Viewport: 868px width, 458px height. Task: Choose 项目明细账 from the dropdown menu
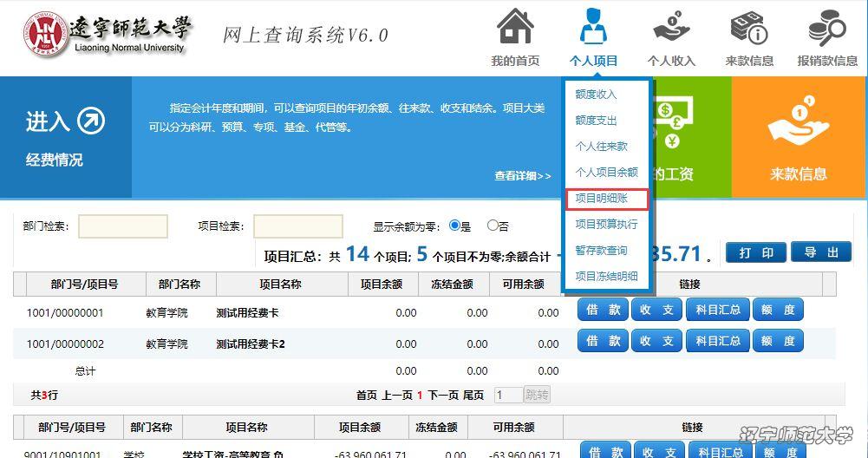(606, 199)
